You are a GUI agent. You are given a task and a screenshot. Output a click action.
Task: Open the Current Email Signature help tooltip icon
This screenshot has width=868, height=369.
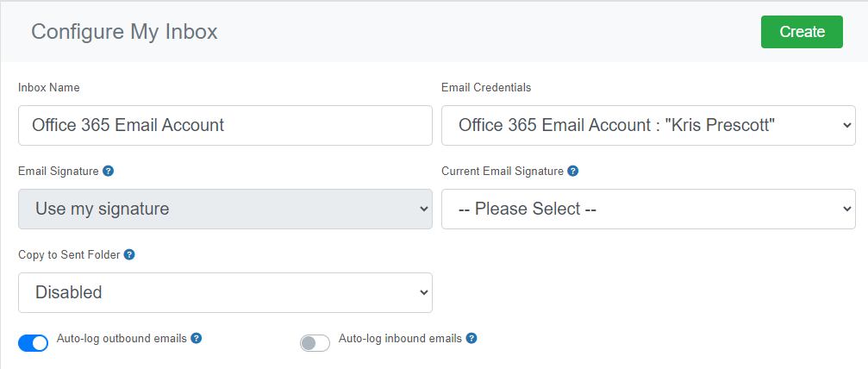click(x=573, y=172)
